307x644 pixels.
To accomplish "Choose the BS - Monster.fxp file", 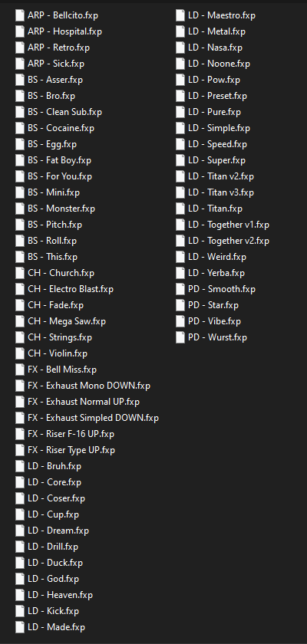I will [61, 209].
